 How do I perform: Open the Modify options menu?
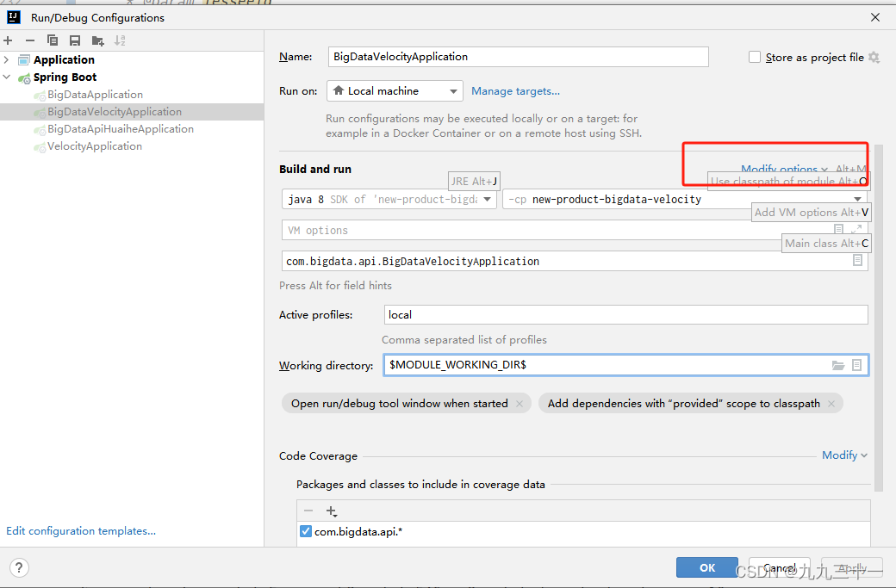tap(784, 169)
